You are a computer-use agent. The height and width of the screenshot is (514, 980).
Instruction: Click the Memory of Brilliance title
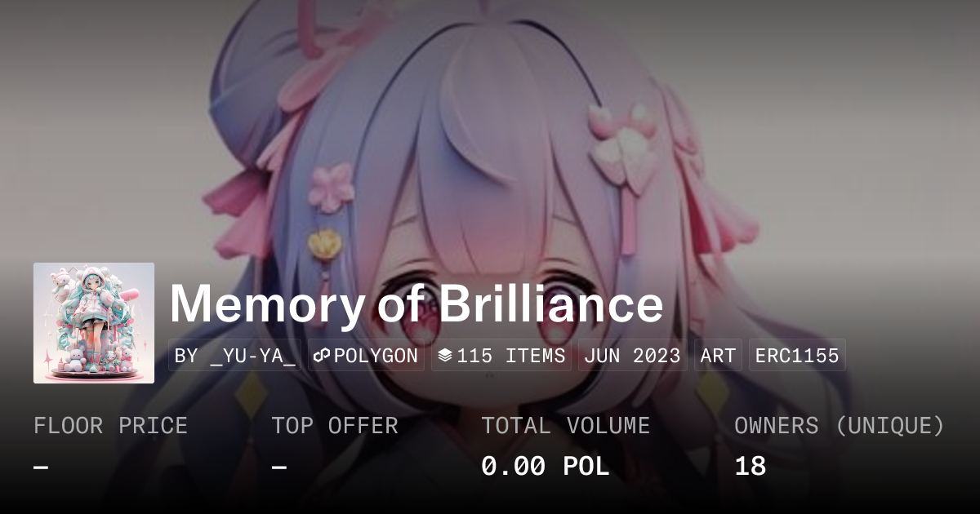coord(416,304)
